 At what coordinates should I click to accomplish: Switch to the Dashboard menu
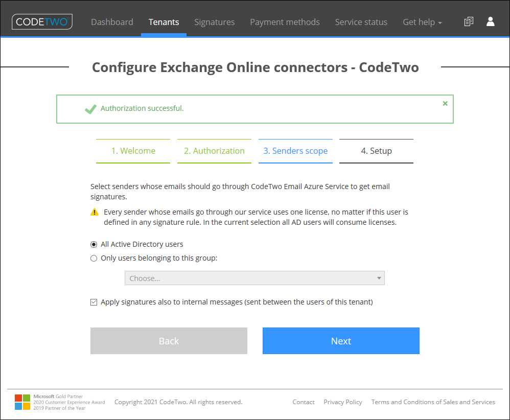(x=112, y=21)
